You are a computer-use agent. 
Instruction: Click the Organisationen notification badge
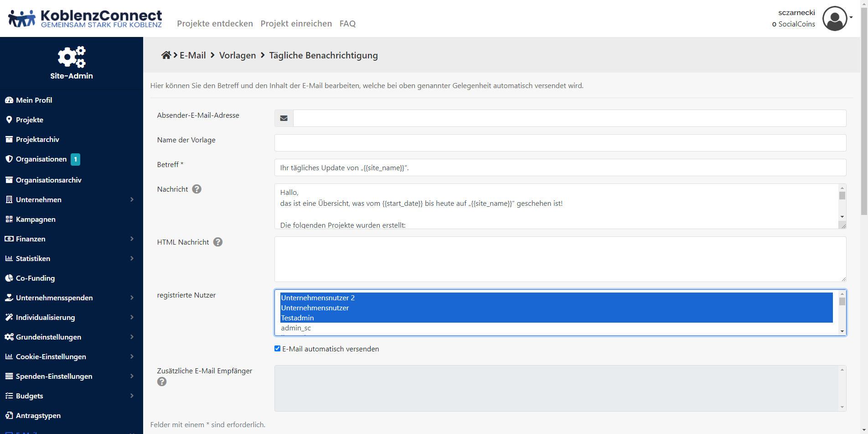click(76, 159)
